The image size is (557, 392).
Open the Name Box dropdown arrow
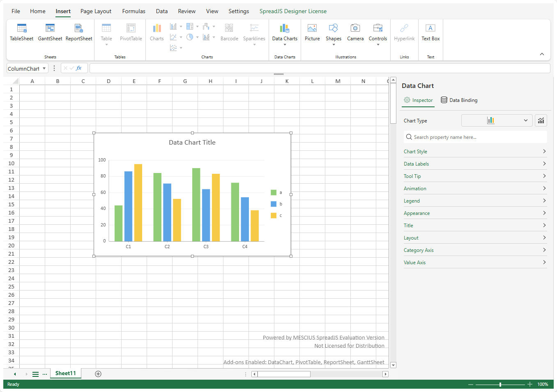click(44, 69)
